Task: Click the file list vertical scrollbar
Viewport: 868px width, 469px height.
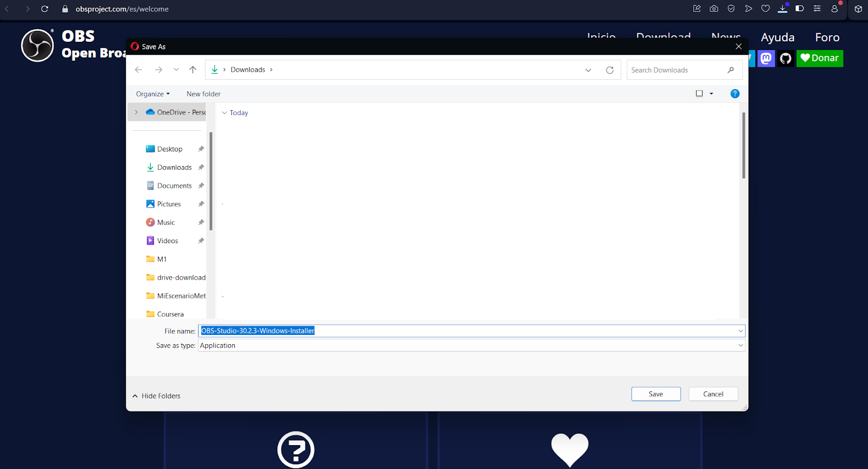Action: pos(743,145)
